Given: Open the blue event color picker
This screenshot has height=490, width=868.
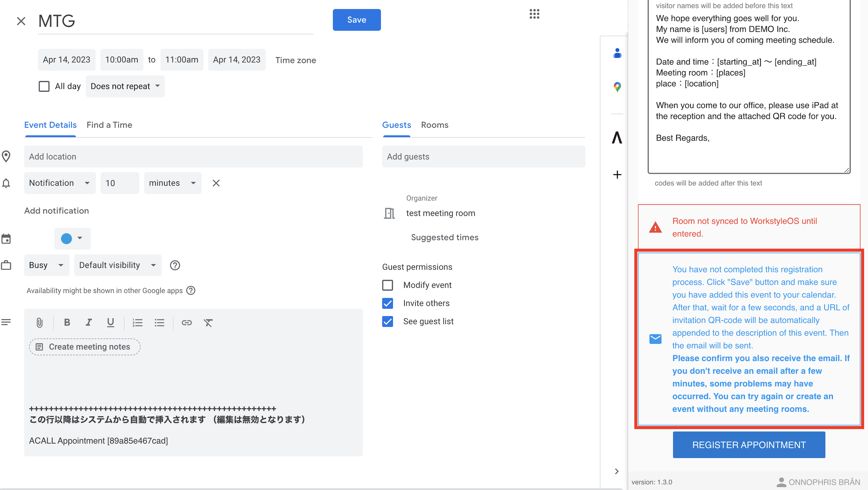Looking at the screenshot, I should (x=72, y=238).
